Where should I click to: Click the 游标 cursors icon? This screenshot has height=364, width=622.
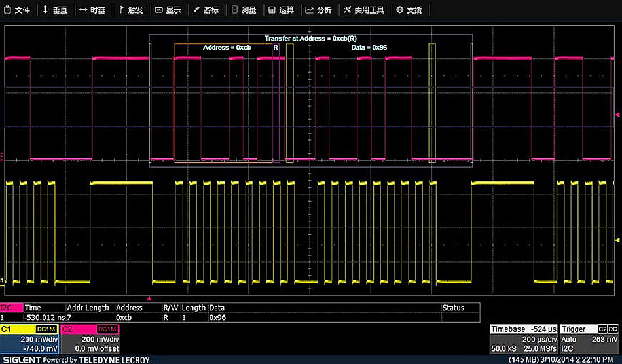pos(196,10)
